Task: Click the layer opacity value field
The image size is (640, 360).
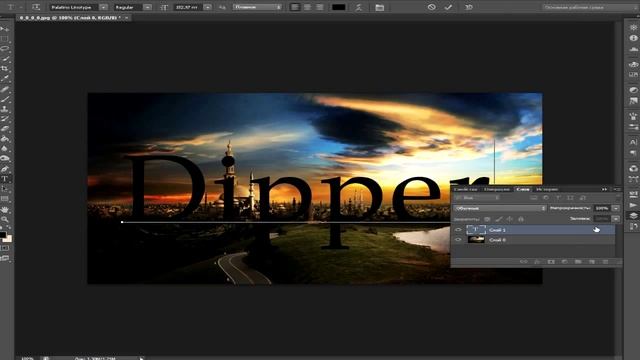Action: tap(602, 208)
